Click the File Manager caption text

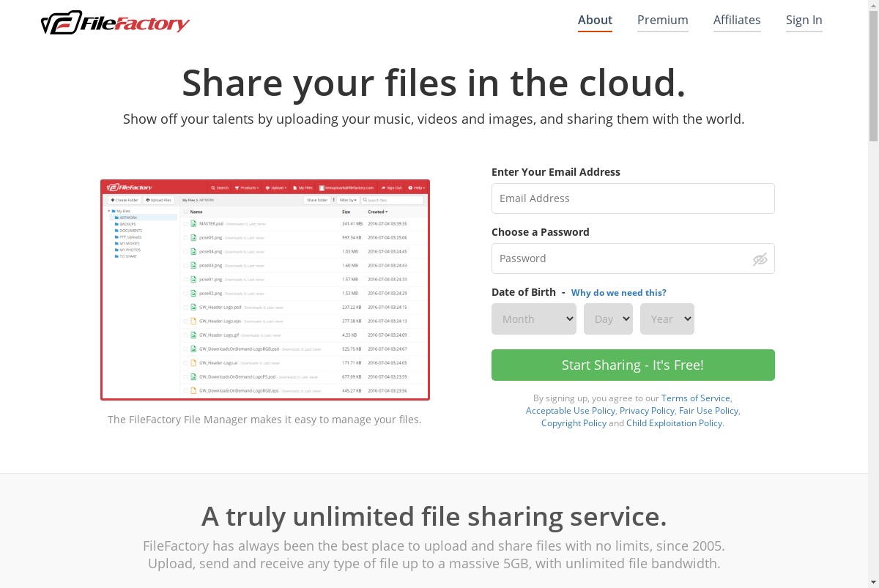tap(264, 420)
